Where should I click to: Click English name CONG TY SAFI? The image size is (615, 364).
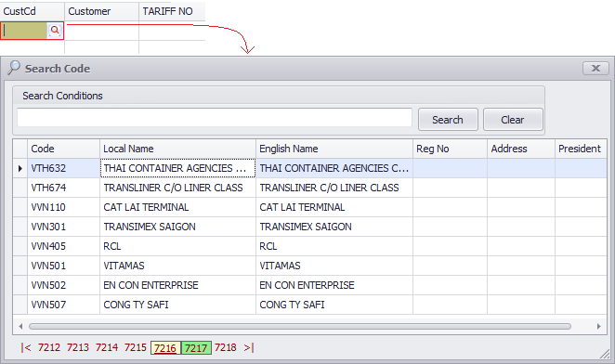click(x=334, y=305)
